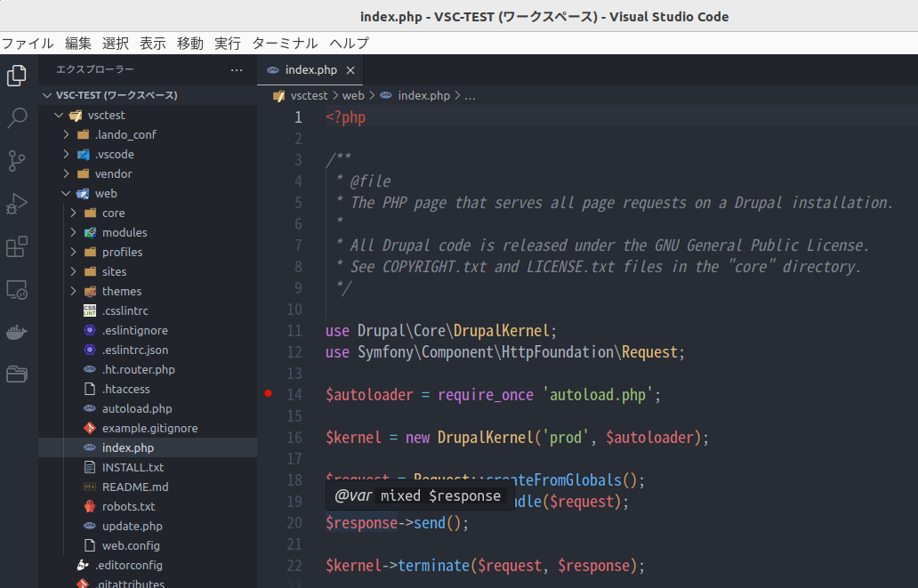Select the index.php editor tab
Viewport: 918px width, 588px height.
pyautogui.click(x=310, y=69)
